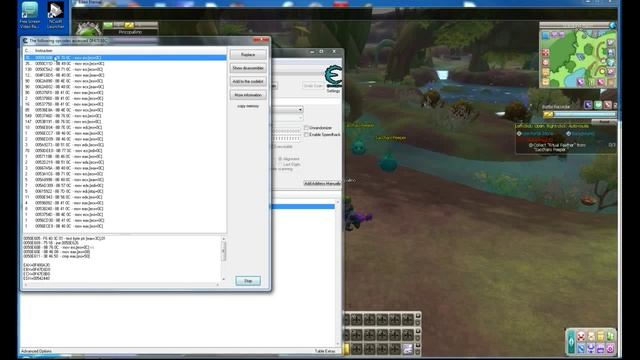Click the copy memory link
Image resolution: width=640 pixels, height=360 pixels.
coord(248,106)
